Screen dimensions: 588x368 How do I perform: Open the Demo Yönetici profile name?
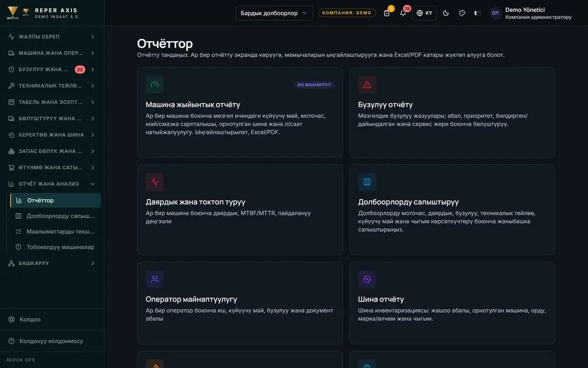coord(525,10)
